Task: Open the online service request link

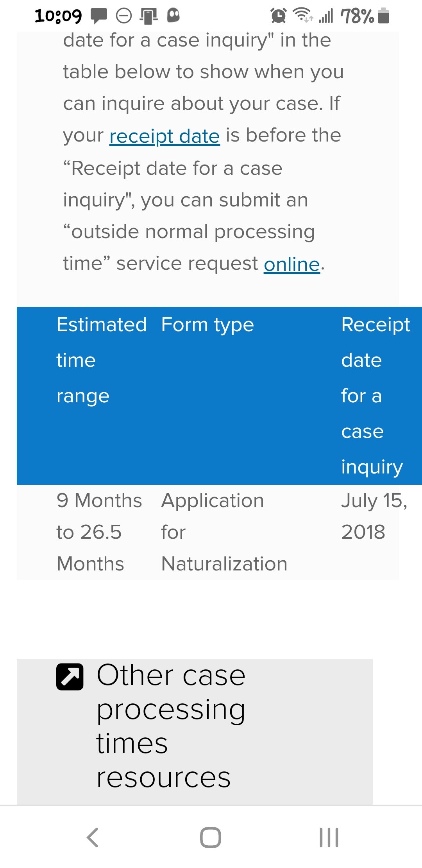Action: (x=292, y=264)
